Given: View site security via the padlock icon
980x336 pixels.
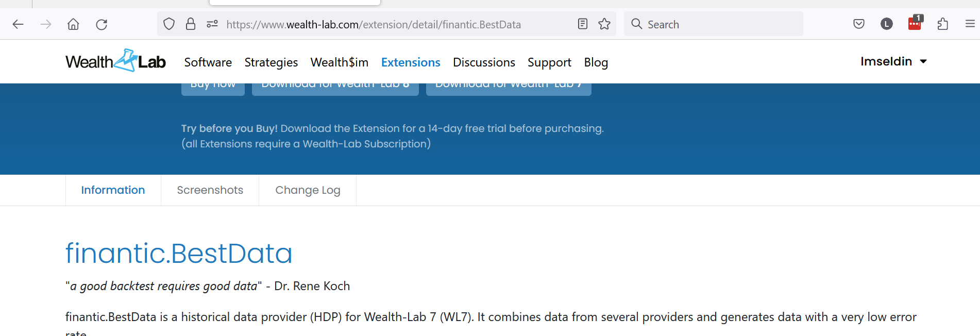Looking at the screenshot, I should coord(191,24).
